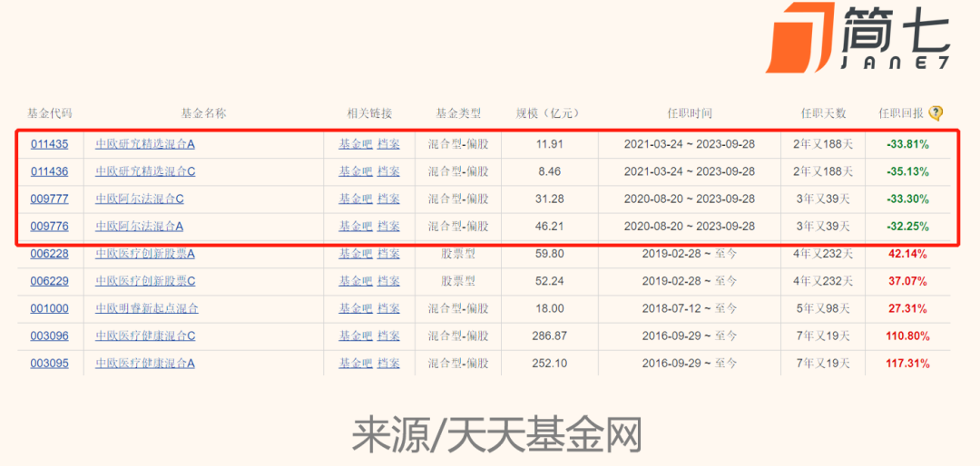Viewport: 980px width, 466px height.
Task: Open fund code 003096 link
Action: coord(49,336)
